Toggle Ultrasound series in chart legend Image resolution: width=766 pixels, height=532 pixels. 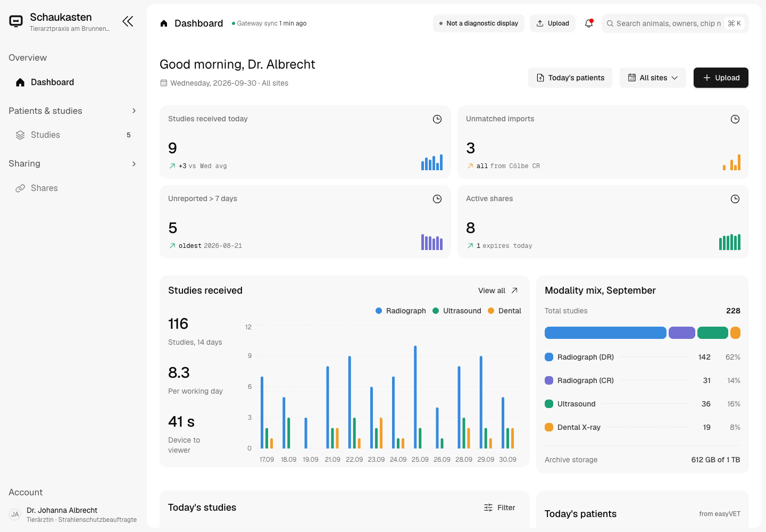point(457,311)
